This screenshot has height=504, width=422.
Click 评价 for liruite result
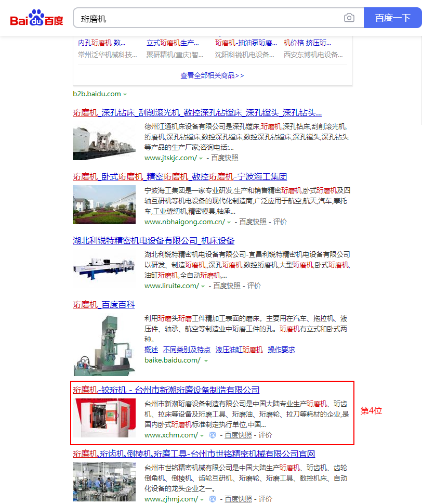click(254, 286)
